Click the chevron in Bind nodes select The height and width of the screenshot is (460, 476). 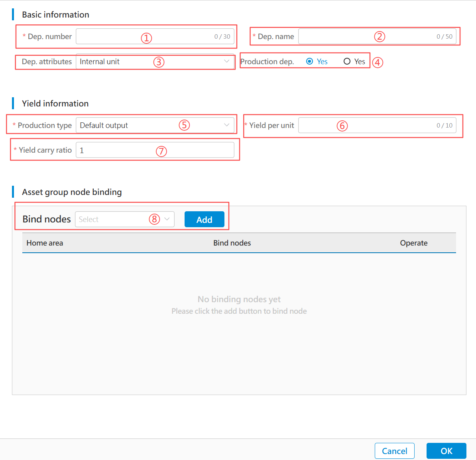click(x=167, y=219)
